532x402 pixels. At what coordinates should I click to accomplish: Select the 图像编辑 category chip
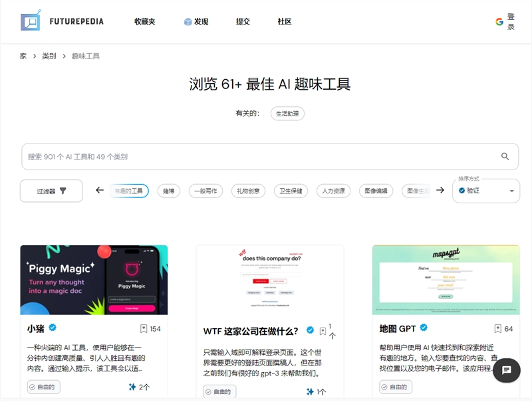pyautogui.click(x=376, y=191)
